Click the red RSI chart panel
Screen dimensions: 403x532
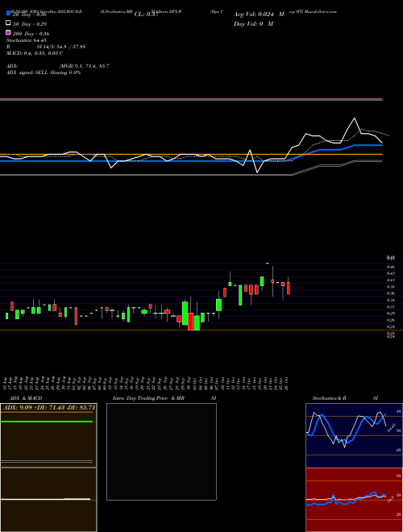tap(354, 500)
